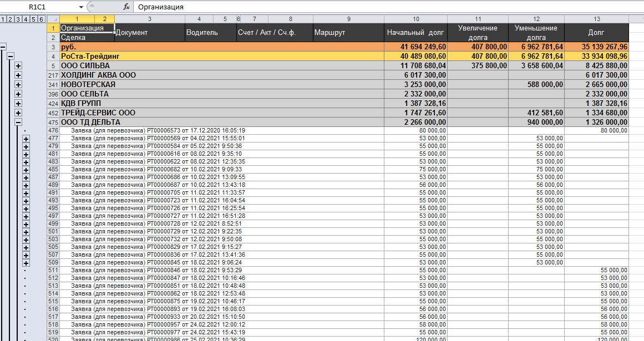Viewport: 644px width, 341px height.
Task: Click the fx insert function icon
Action: coord(126,7)
